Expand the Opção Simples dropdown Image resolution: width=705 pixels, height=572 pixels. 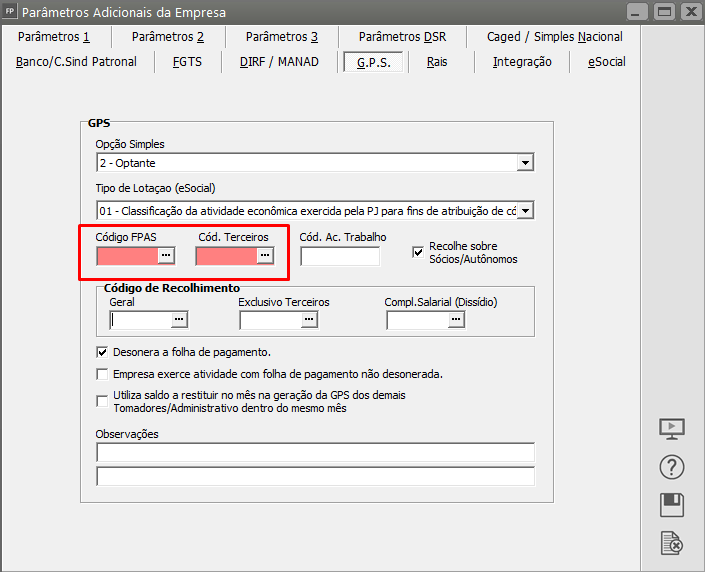pos(525,163)
